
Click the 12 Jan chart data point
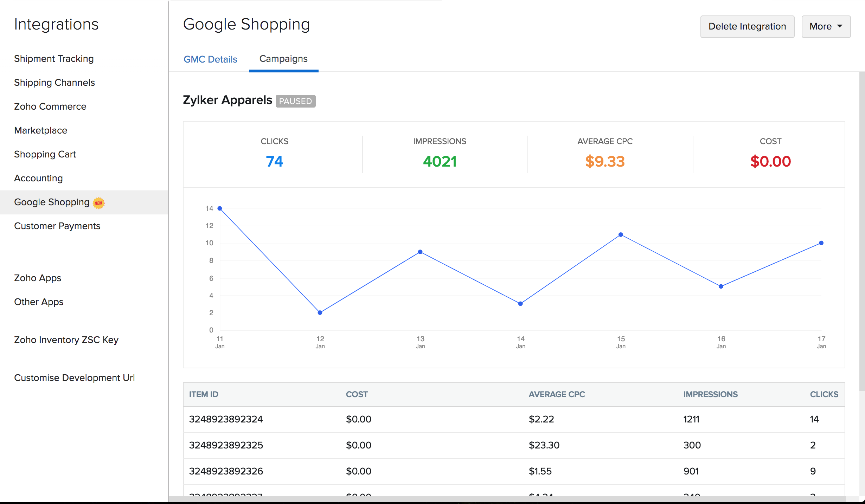point(320,312)
